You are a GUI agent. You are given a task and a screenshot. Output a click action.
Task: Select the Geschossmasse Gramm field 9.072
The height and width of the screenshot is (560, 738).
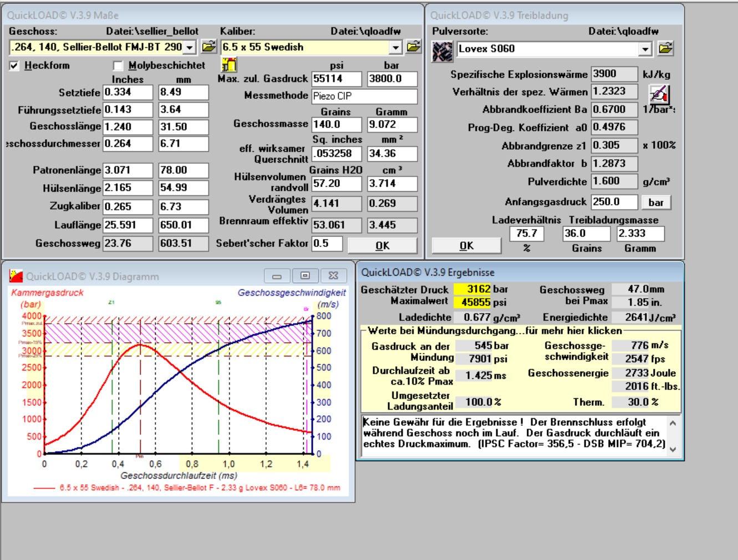click(x=393, y=125)
